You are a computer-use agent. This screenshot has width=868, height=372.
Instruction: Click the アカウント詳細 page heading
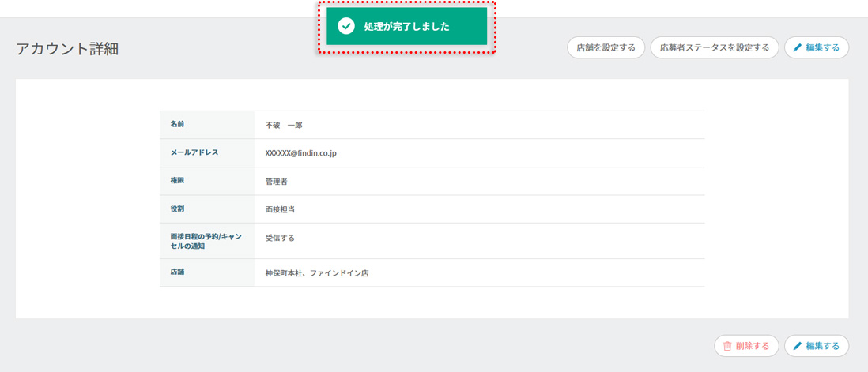[67, 49]
